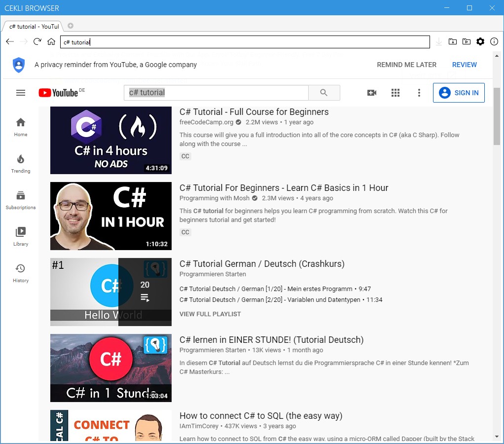Click the SIGN IN button
504x444 pixels.
[x=459, y=93]
